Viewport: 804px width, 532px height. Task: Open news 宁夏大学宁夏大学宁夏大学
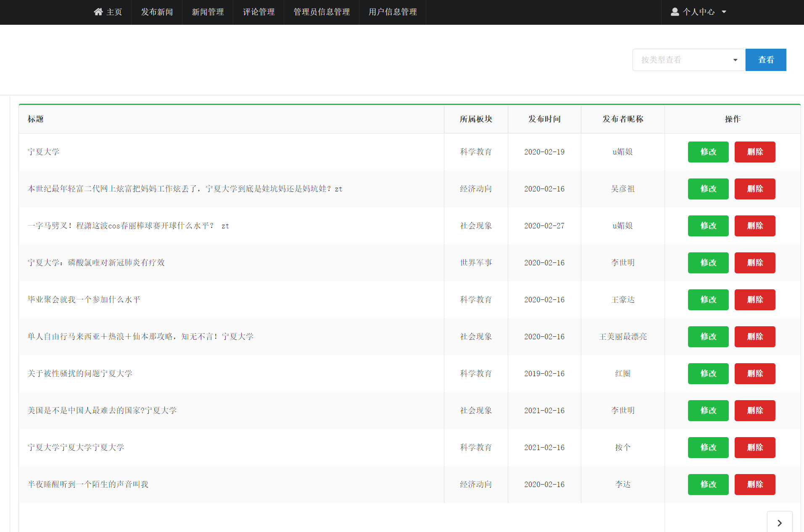pos(76,448)
